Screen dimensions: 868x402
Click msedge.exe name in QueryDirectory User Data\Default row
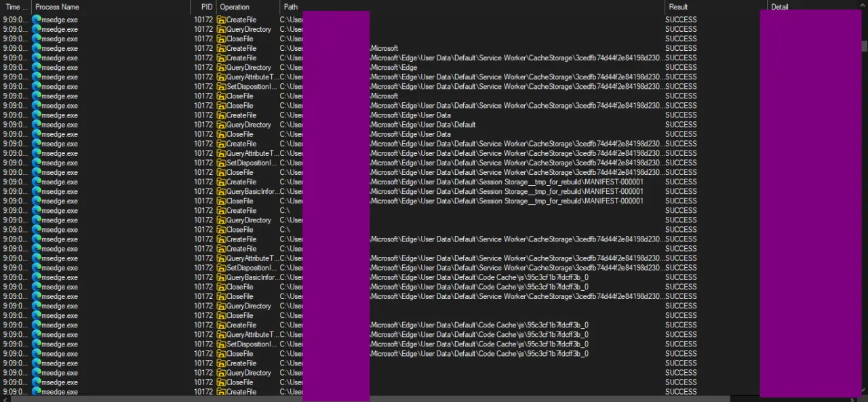60,125
